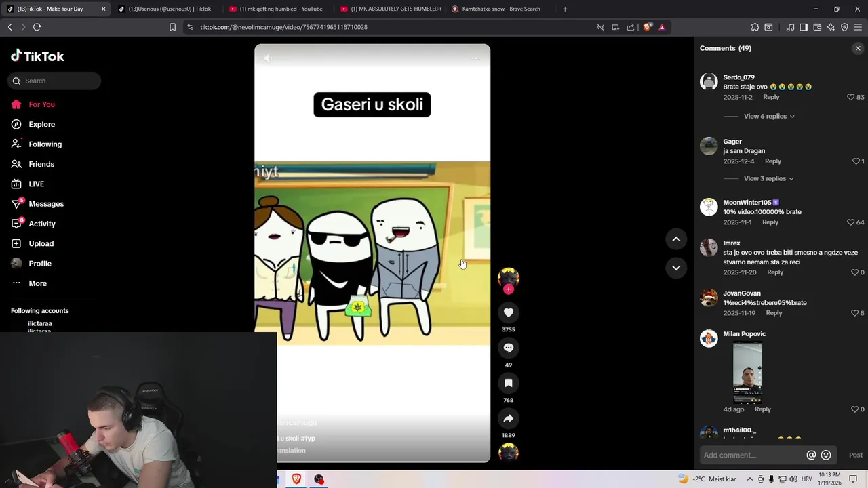This screenshot has width=868, height=488.
Task: Bookmark this page in Brave
Action: coord(172,27)
